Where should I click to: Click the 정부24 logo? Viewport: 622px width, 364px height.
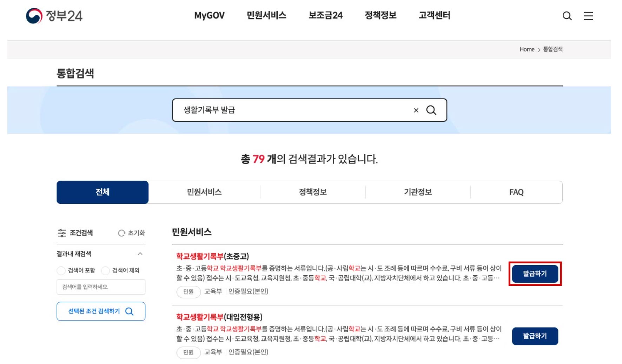coord(54,15)
